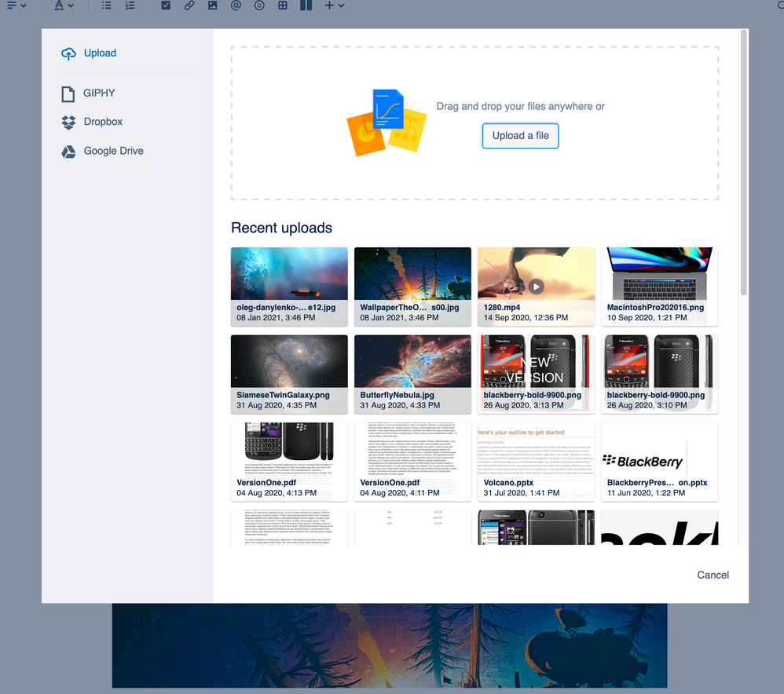Viewport: 784px width, 694px height.
Task: Select blackberry-bold-9900.png from 3:13 PM
Action: [x=536, y=374]
